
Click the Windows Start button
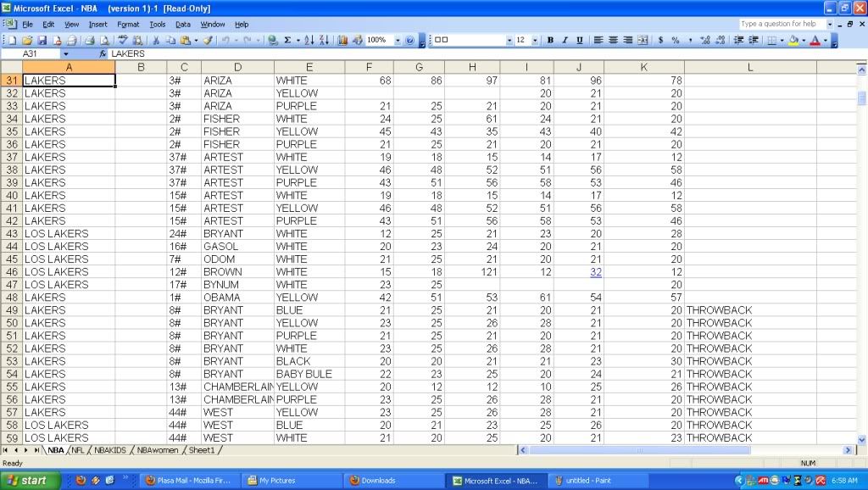click(29, 480)
